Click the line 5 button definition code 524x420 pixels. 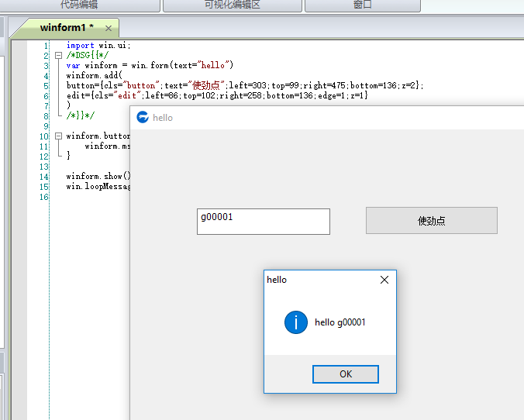245,86
